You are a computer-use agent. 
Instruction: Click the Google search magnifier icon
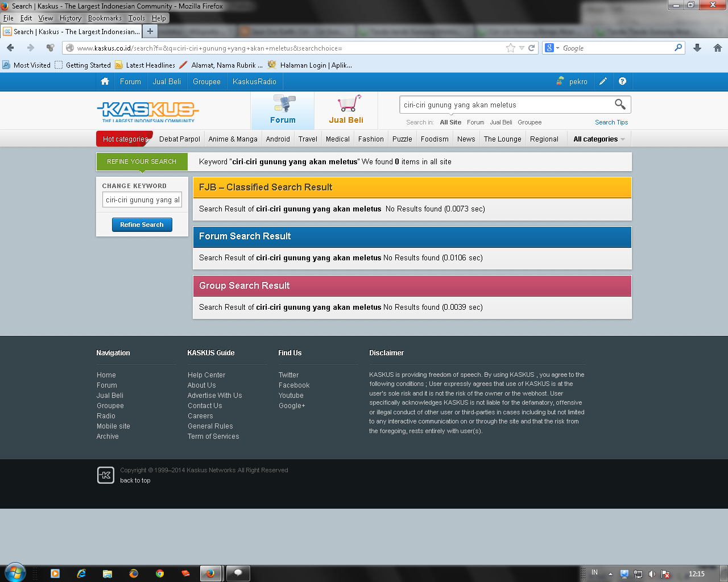click(678, 48)
